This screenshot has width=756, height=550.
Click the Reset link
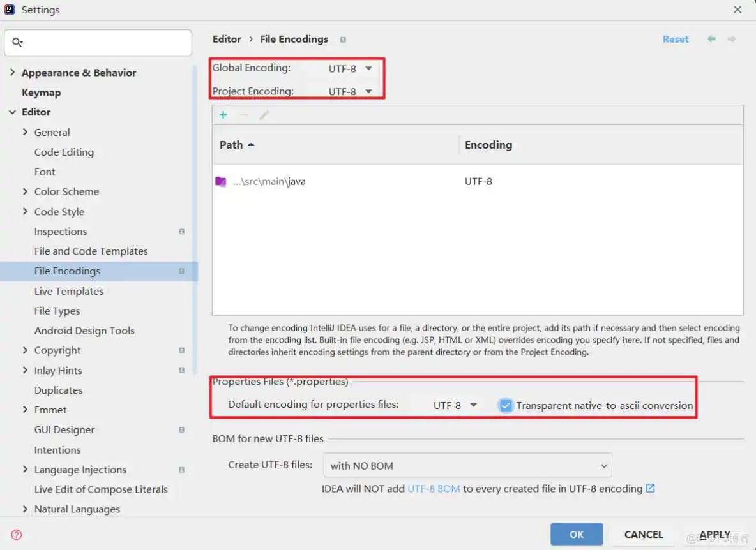pyautogui.click(x=676, y=39)
